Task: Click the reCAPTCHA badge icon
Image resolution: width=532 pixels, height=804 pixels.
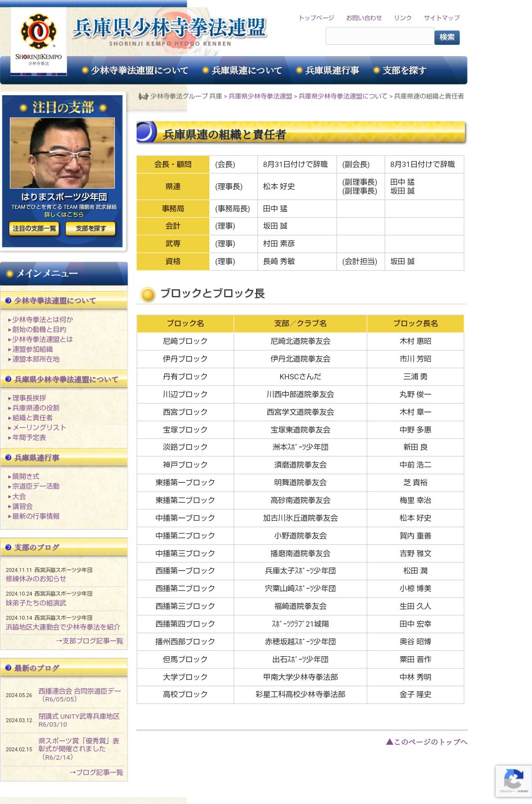Action: (x=513, y=780)
